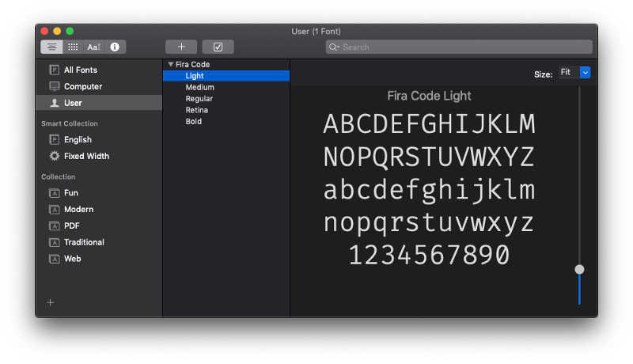The height and width of the screenshot is (364, 633).
Task: Click the Size Fit combo box
Action: (567, 73)
